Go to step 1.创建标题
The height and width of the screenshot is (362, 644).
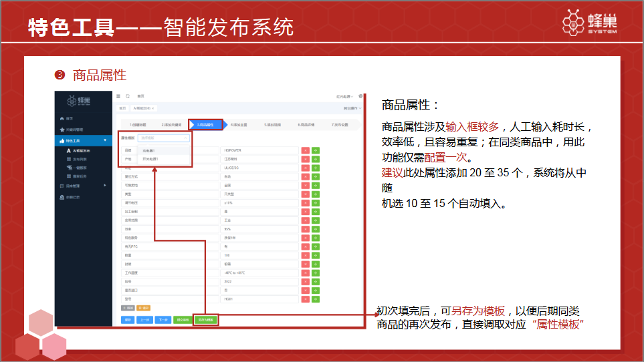pos(138,125)
